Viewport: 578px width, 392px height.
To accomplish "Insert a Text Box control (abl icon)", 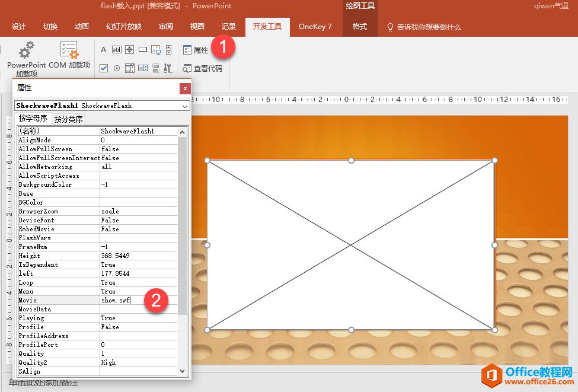I will click(x=117, y=50).
